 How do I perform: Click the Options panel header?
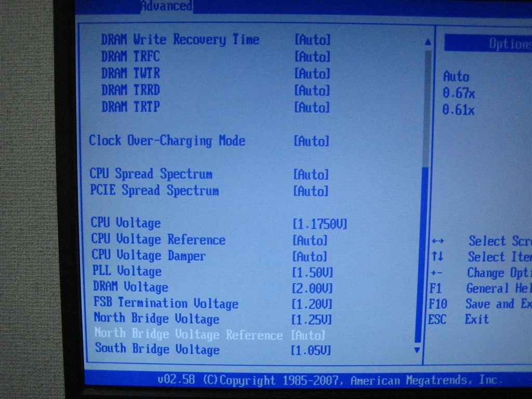[488, 43]
